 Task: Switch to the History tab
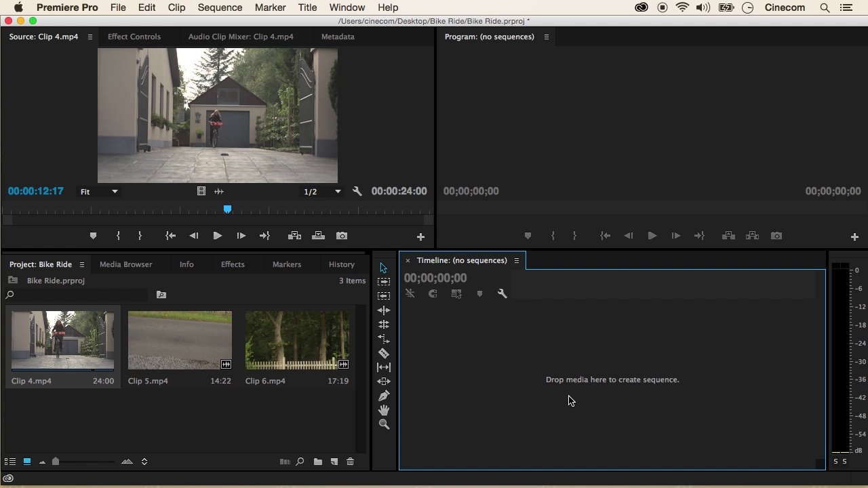coord(342,264)
